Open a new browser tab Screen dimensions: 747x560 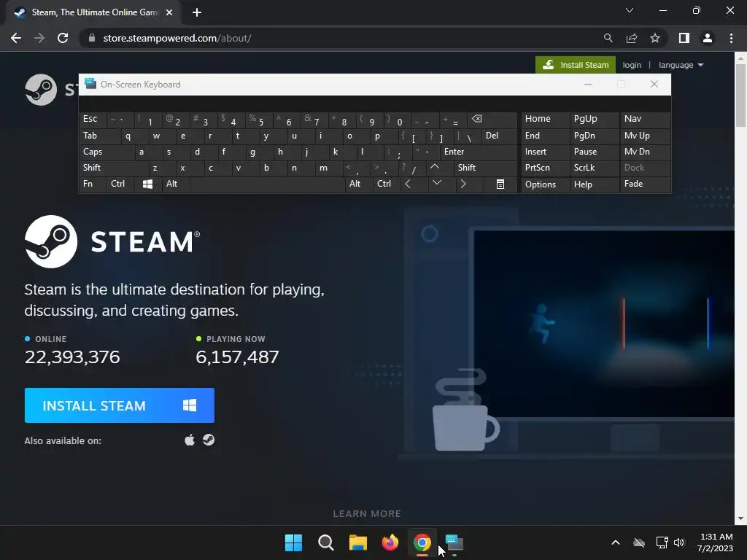click(x=197, y=12)
